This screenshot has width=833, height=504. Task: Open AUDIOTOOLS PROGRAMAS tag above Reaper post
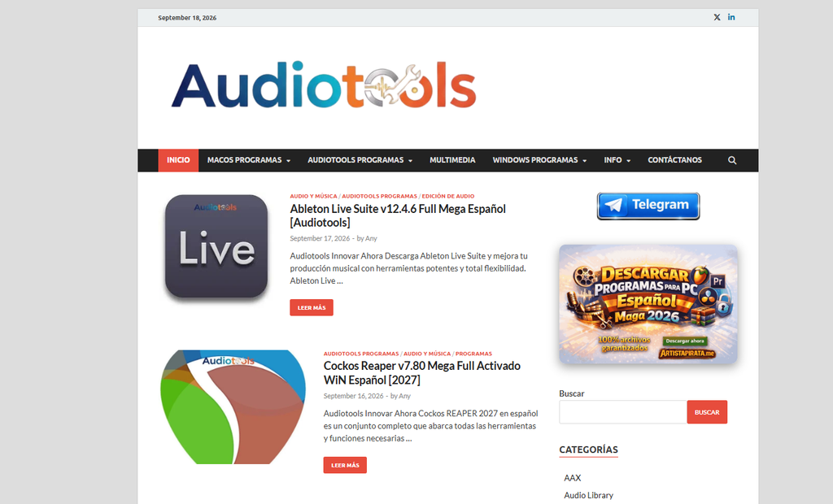(361, 354)
